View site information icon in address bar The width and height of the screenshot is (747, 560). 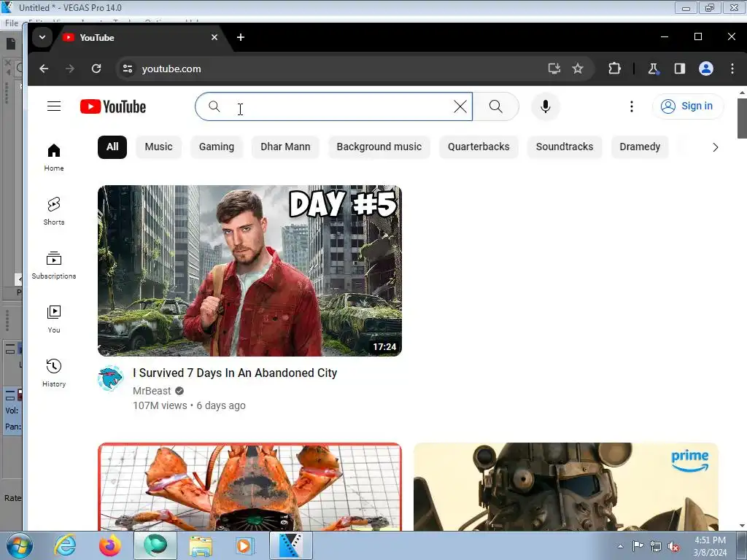pos(128,69)
